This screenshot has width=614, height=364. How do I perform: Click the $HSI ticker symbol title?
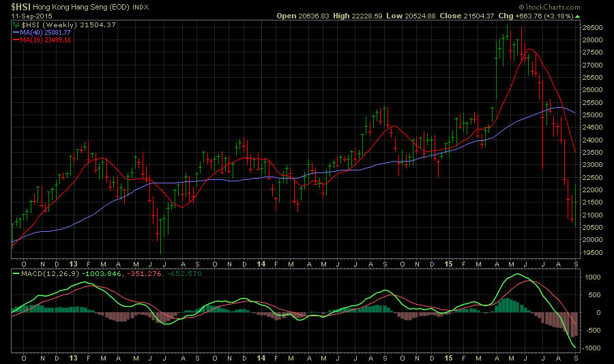pos(20,6)
